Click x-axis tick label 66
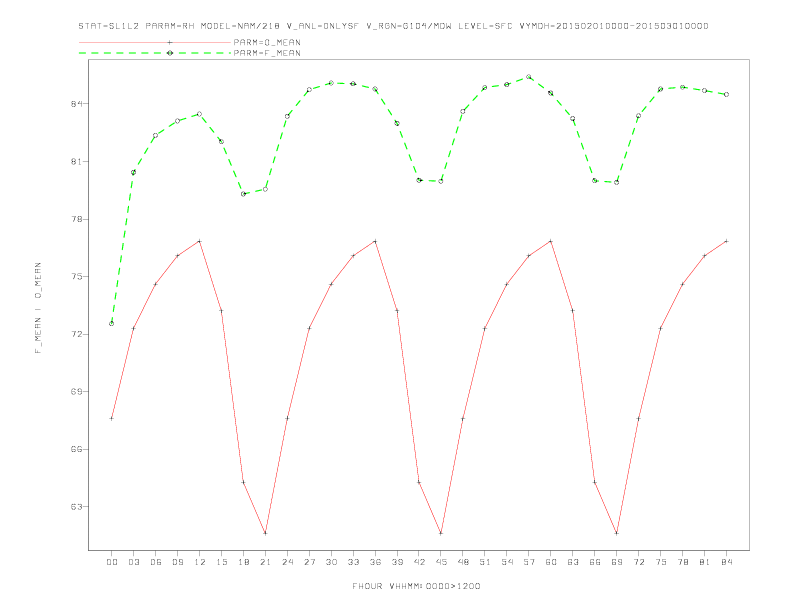 [595, 562]
